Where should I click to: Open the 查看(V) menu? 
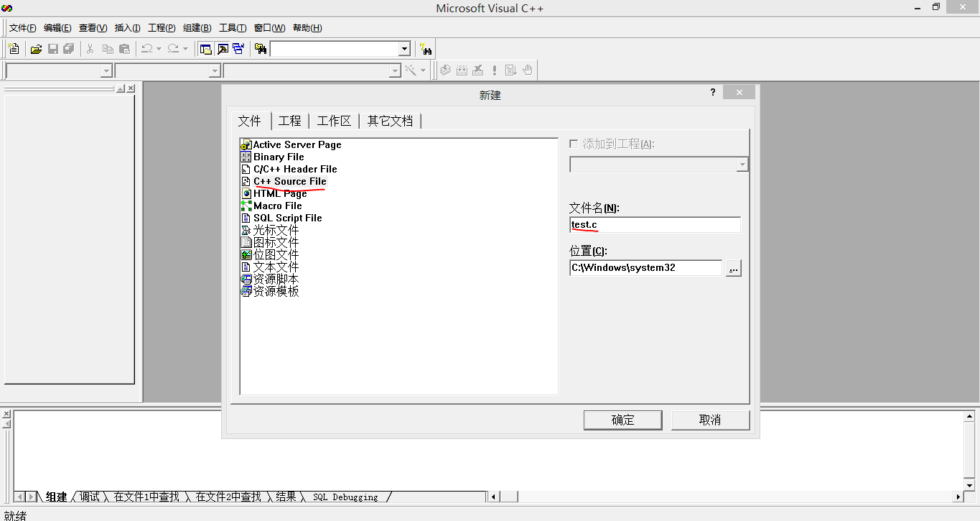(x=93, y=28)
